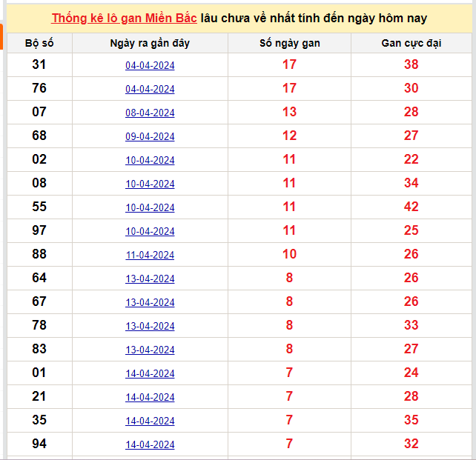Viewport: 476px width, 460px height.
Task: Open the 14-04-2024 link for number 35
Action: tap(150, 421)
